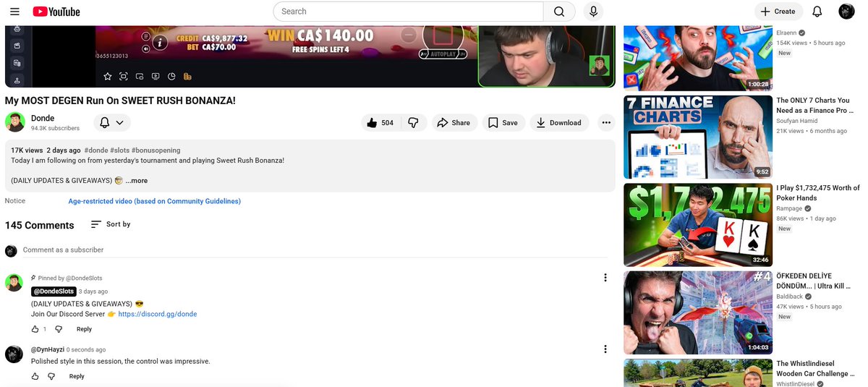Open 'The ONLY 7 Charts' video title
The image size is (868, 387).
click(814, 106)
